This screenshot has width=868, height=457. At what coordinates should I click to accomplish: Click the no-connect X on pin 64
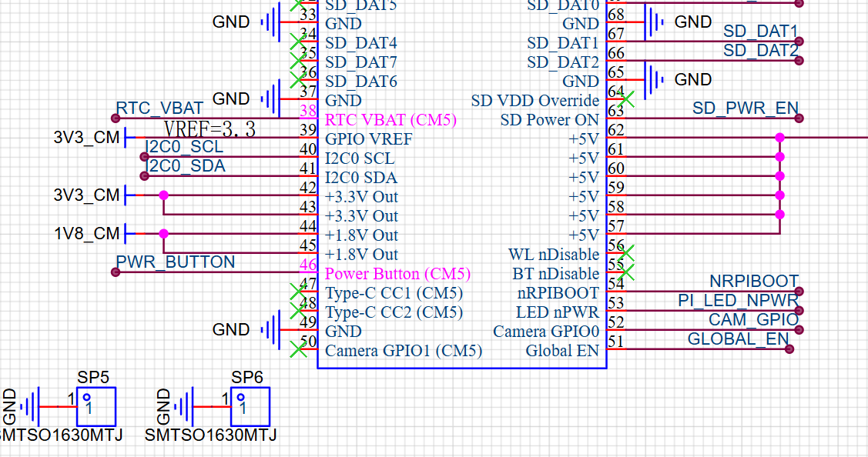[x=626, y=99]
